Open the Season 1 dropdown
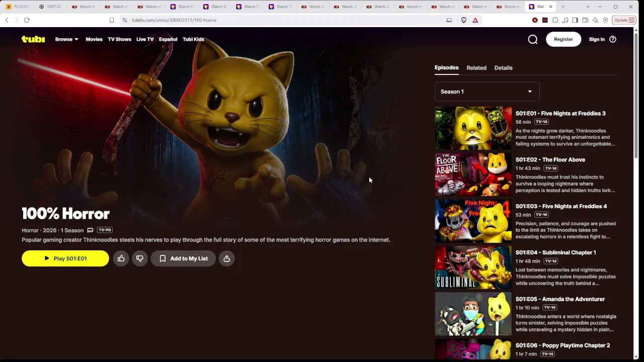The image size is (644, 362). 487,92
